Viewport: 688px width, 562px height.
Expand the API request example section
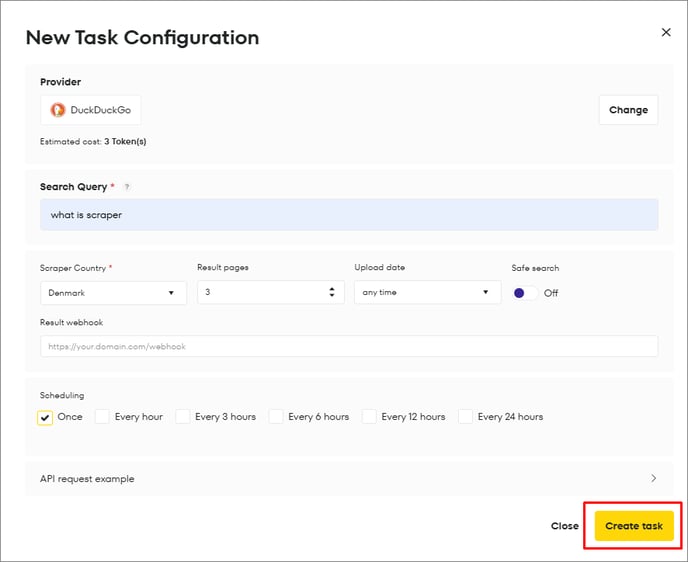[349, 479]
